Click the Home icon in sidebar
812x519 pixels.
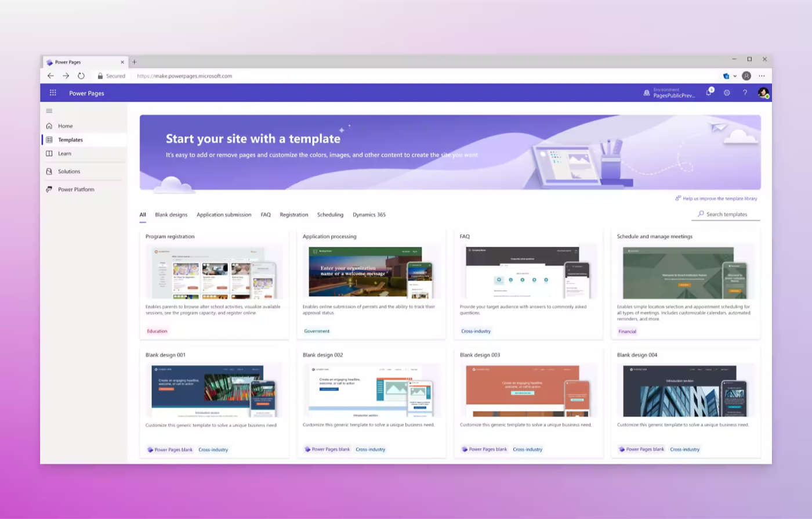click(49, 126)
